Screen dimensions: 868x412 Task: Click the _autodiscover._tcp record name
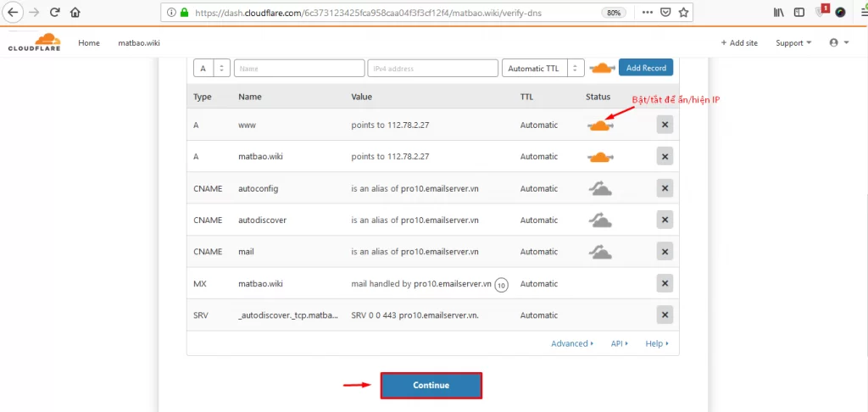click(288, 315)
